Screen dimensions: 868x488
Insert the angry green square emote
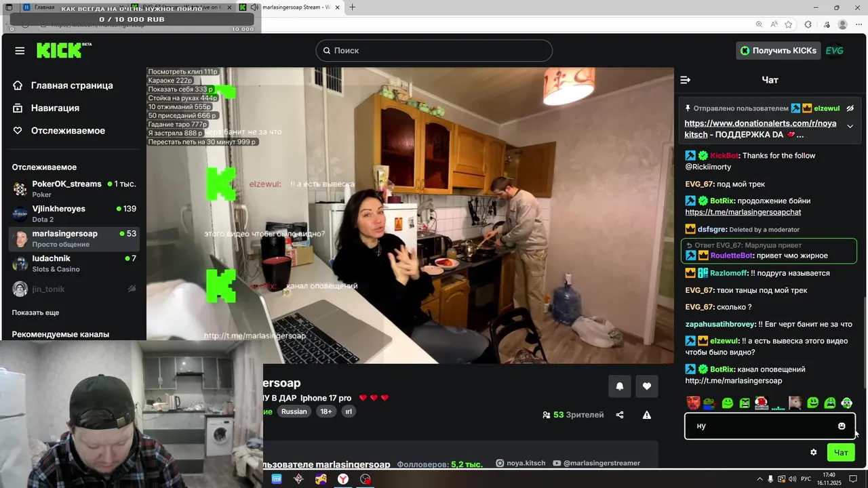(x=745, y=403)
